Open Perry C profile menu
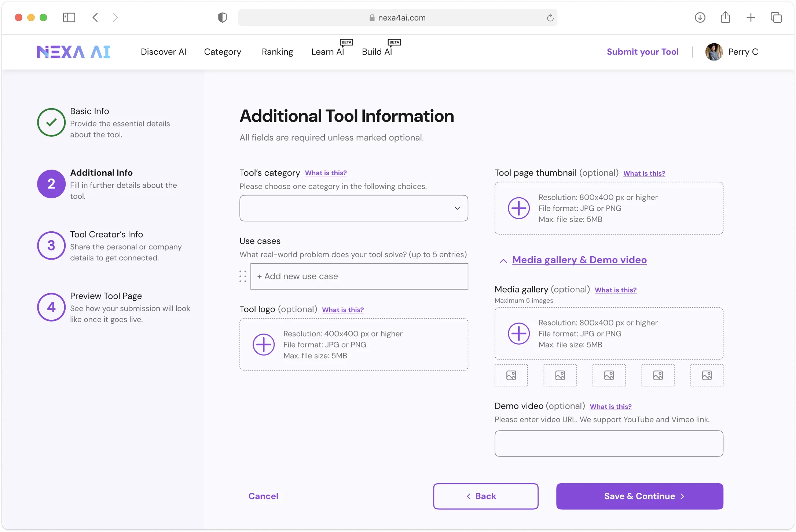Image resolution: width=796 pixels, height=532 pixels. [732, 52]
